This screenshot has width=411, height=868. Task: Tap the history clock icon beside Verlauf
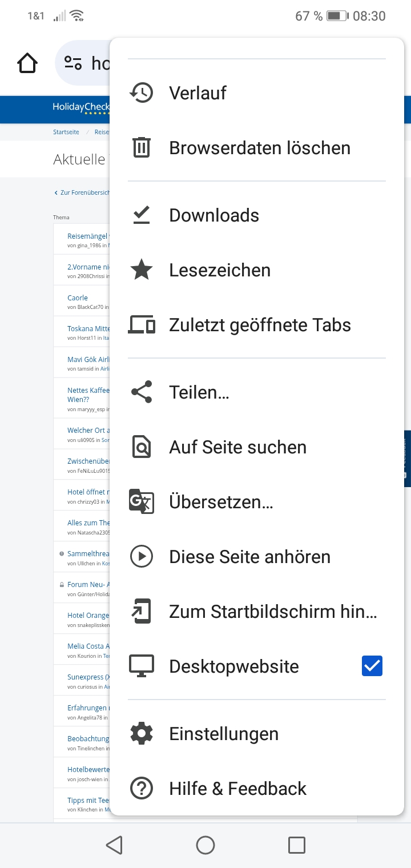point(142,93)
